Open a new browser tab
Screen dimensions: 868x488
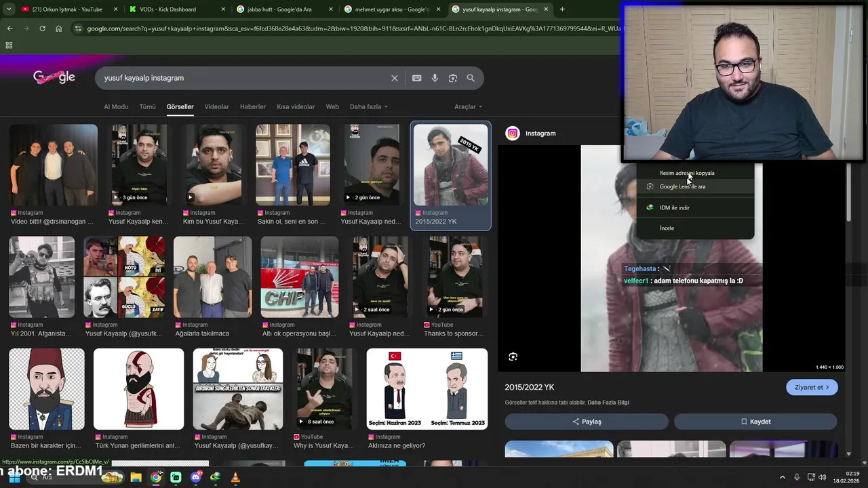click(x=562, y=9)
